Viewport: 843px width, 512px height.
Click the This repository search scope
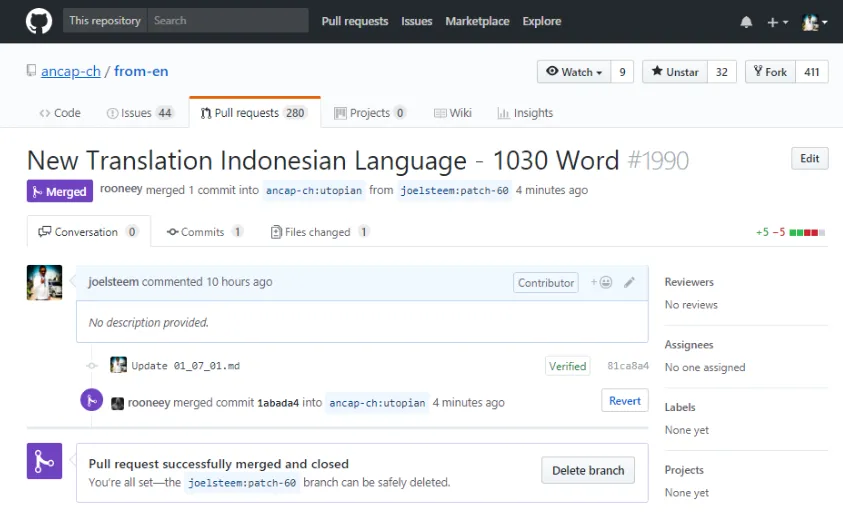(x=105, y=20)
